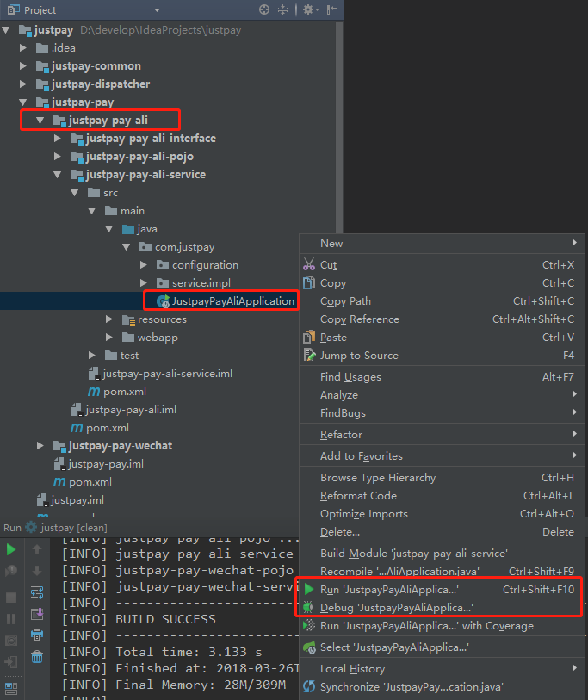The height and width of the screenshot is (700, 588).
Task: Expand the justpay-common module
Action: tap(23, 66)
